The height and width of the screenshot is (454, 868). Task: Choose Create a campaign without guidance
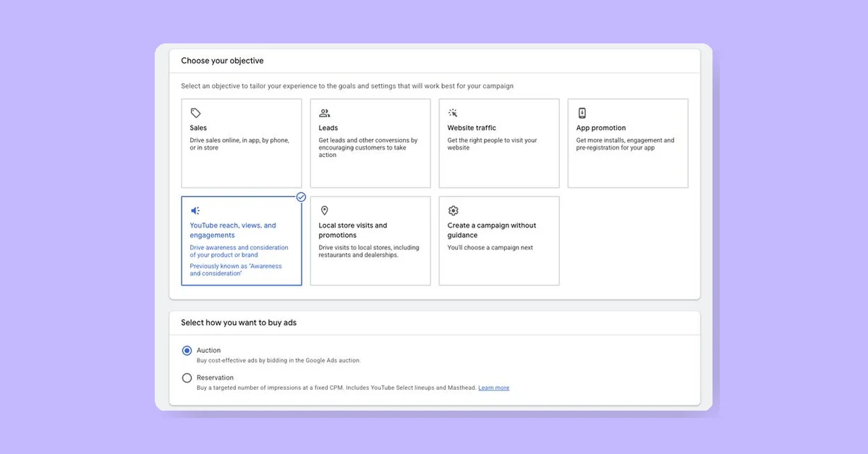coord(498,241)
